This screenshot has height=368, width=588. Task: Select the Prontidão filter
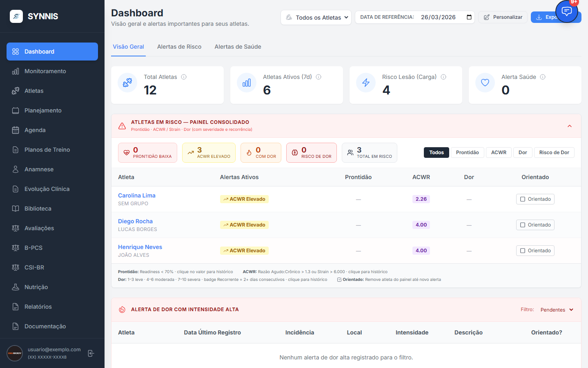(x=468, y=153)
